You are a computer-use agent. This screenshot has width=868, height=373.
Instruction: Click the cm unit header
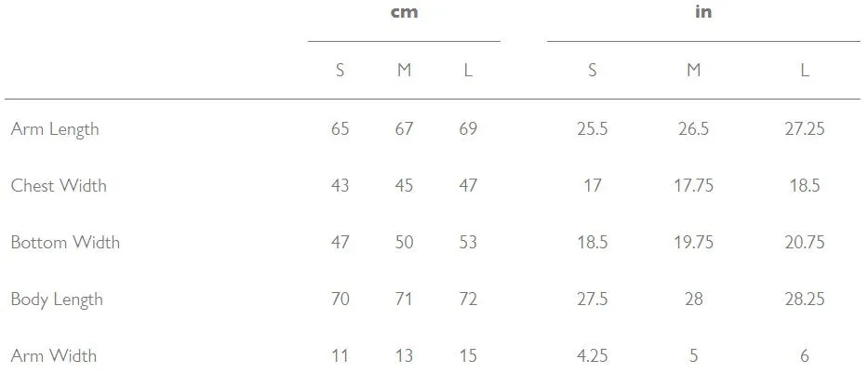404,12
